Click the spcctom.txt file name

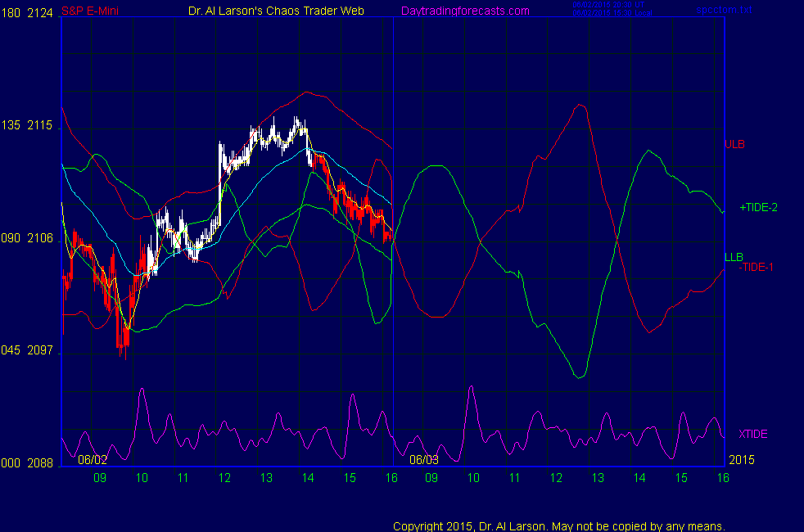point(724,10)
